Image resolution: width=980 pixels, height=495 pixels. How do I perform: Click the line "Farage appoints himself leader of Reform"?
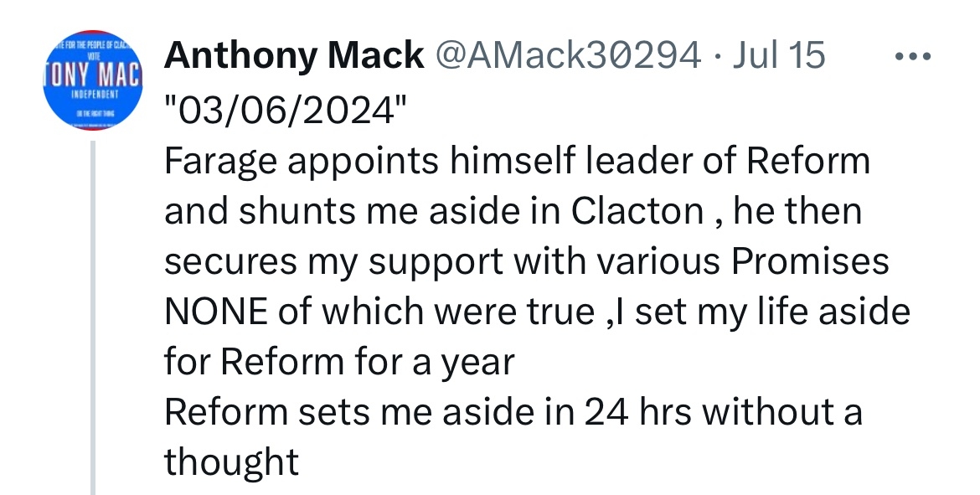517,161
